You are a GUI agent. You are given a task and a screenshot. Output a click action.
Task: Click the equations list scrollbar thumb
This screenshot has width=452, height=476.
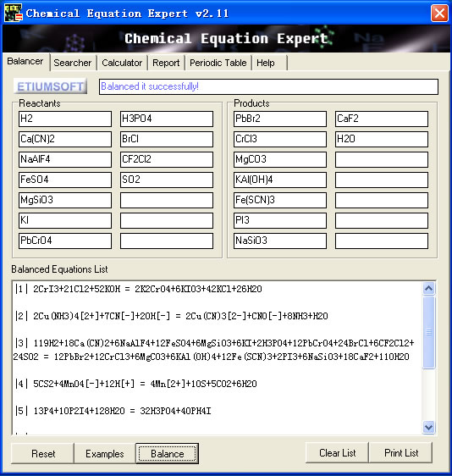[428, 332]
